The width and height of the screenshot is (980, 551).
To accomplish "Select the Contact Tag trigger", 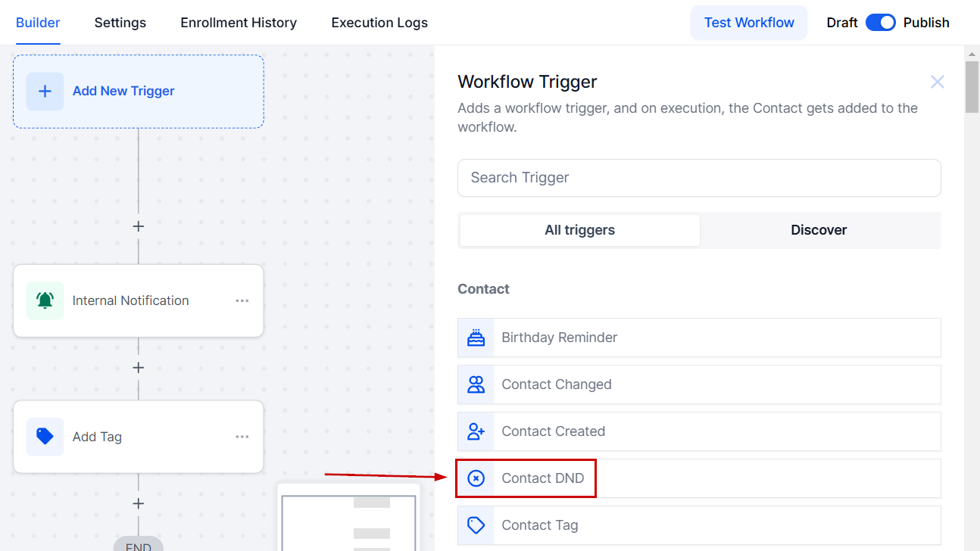I will coord(699,525).
